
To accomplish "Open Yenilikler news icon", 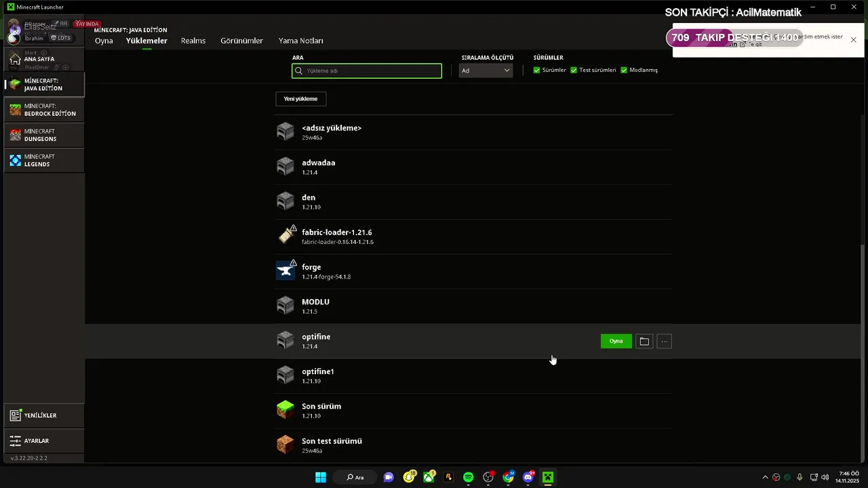I will 15,415.
